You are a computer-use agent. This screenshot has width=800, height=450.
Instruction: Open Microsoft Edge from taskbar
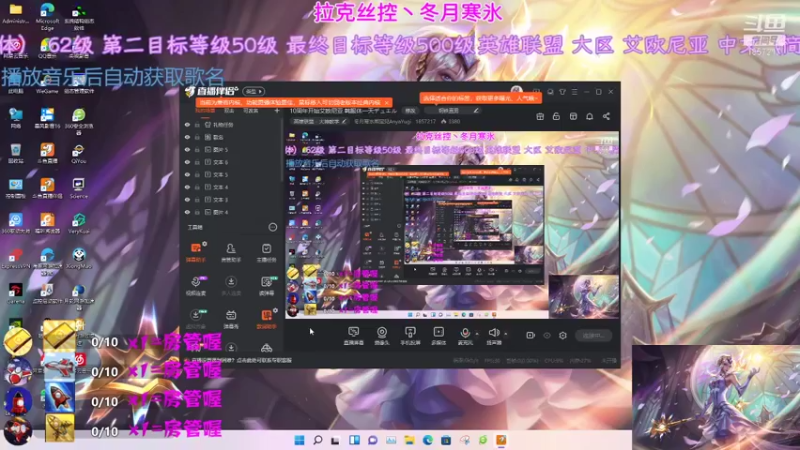428,440
